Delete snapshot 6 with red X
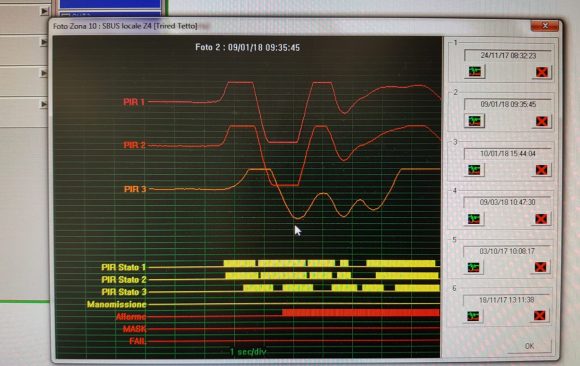This screenshot has width=580, height=366. (x=540, y=315)
